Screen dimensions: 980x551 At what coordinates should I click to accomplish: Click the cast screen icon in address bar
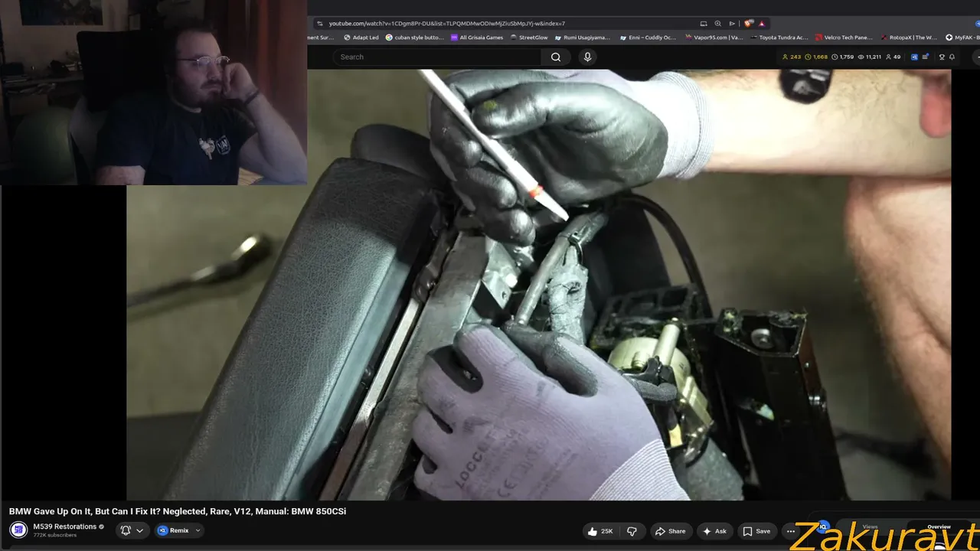point(704,23)
